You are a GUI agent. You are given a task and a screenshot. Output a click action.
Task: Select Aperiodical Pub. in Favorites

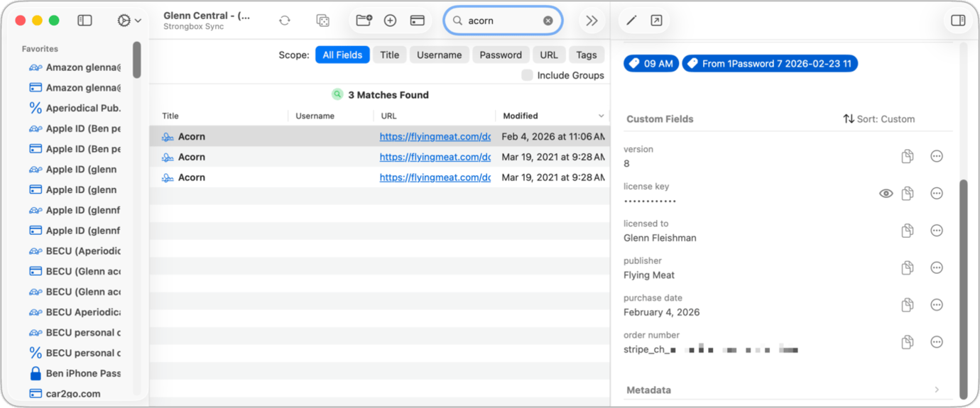75,108
